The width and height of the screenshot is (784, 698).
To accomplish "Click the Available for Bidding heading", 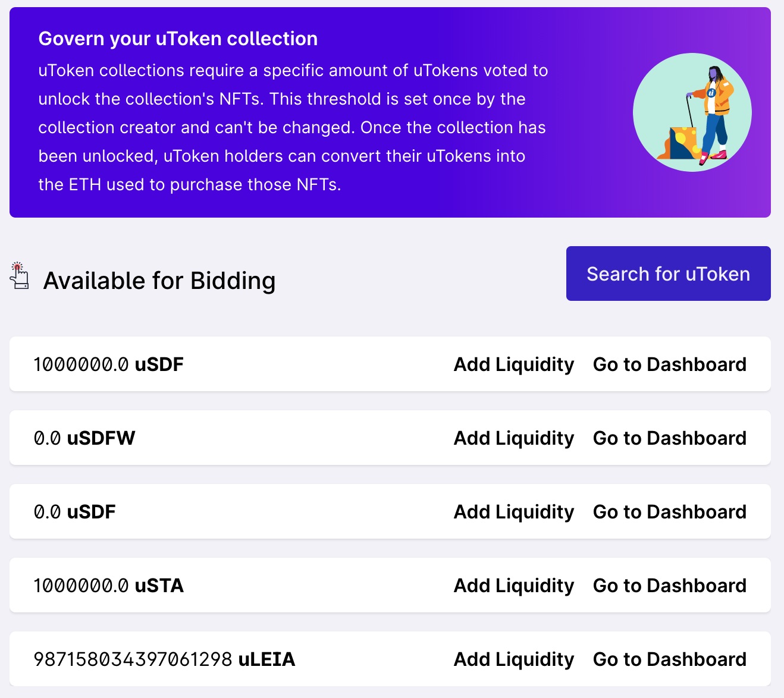I will point(159,281).
